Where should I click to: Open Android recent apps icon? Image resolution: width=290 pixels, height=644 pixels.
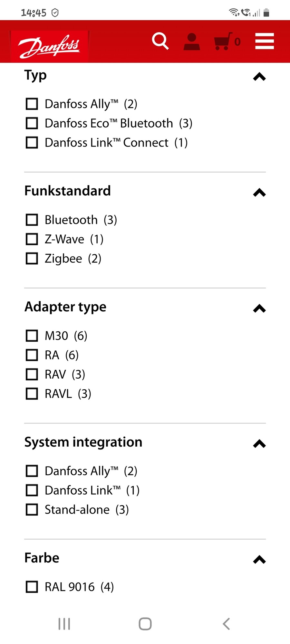(x=64, y=624)
